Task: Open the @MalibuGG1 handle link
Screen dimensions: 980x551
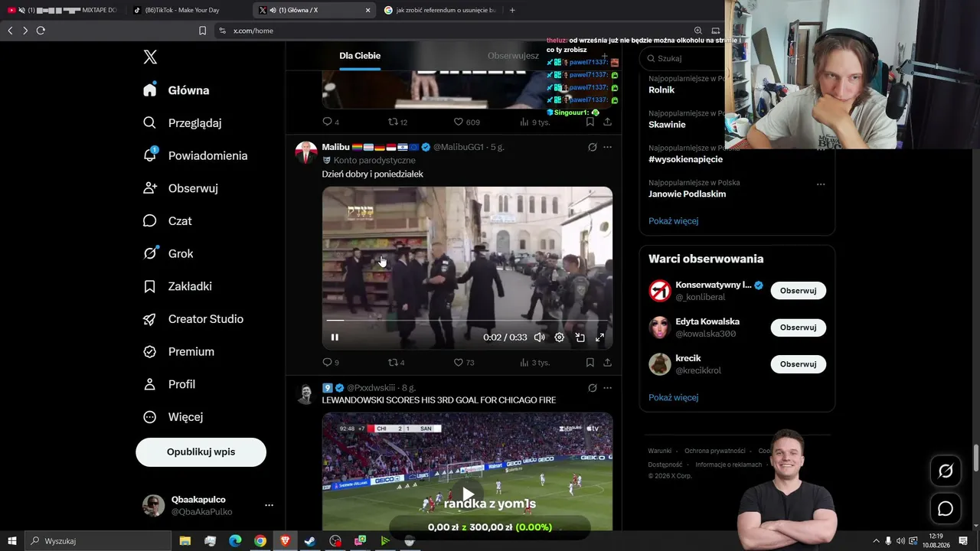Action: [459, 147]
